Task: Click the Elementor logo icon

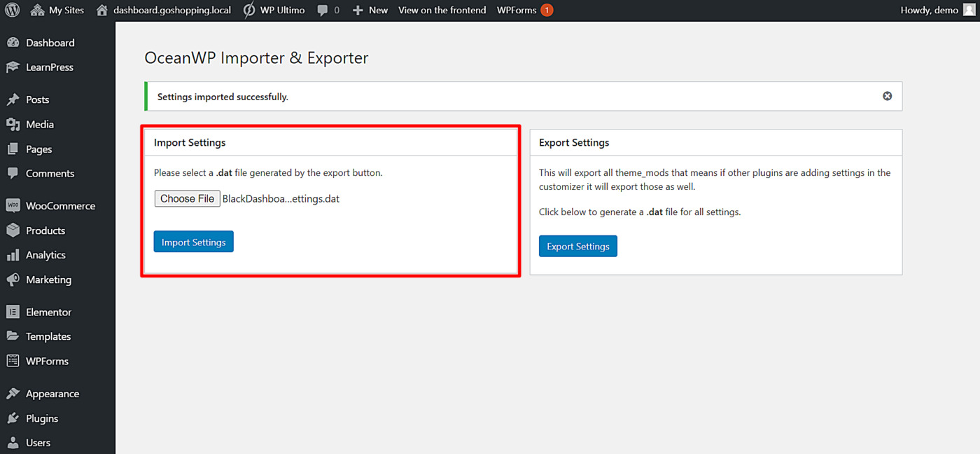Action: pos(13,312)
